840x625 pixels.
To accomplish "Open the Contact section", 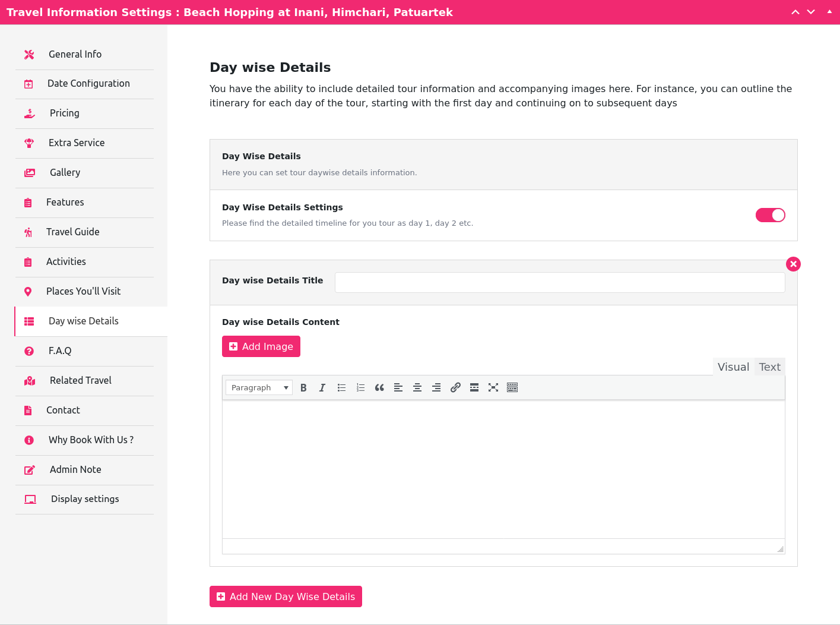I will coord(84,411).
